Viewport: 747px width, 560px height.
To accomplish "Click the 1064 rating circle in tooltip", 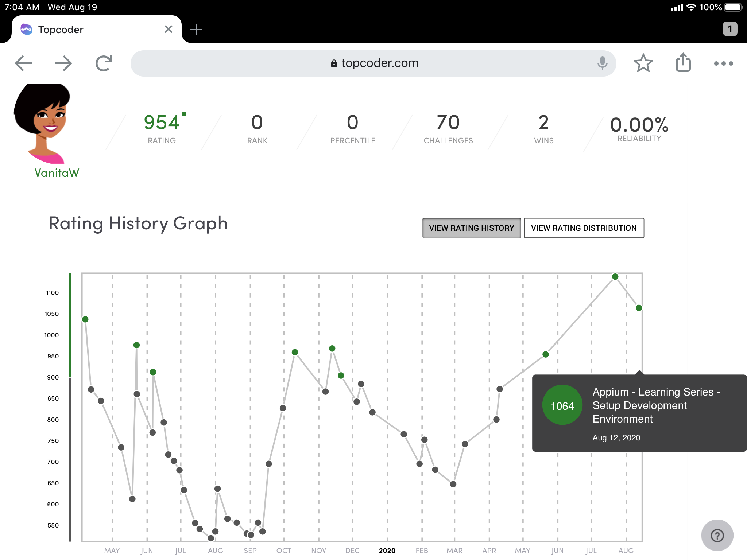I will point(562,405).
